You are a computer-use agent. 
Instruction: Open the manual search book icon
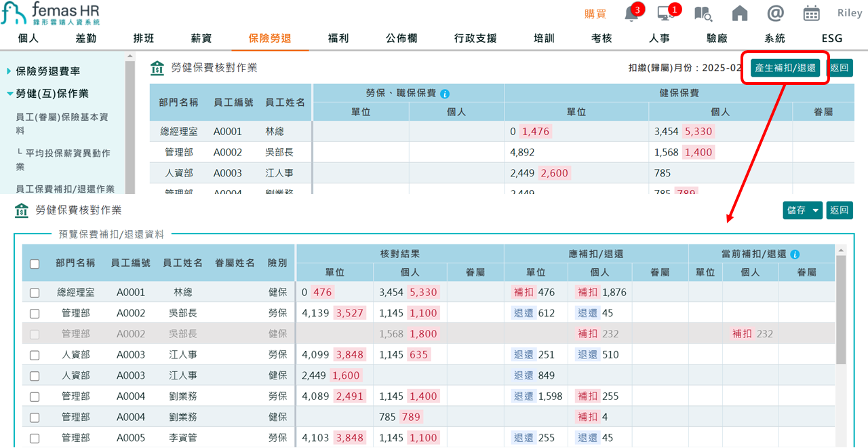(x=704, y=12)
